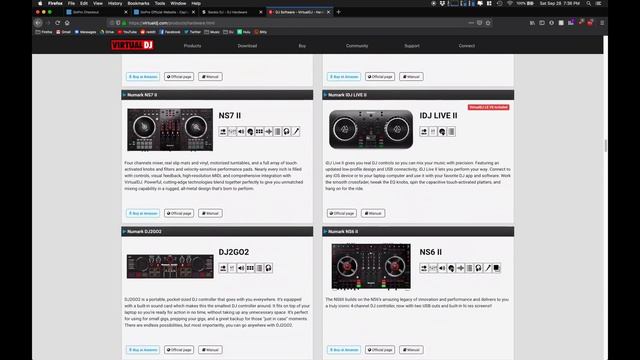640x360 pixels.
Task: Click the VirtualDJ logo
Action: pos(132,45)
